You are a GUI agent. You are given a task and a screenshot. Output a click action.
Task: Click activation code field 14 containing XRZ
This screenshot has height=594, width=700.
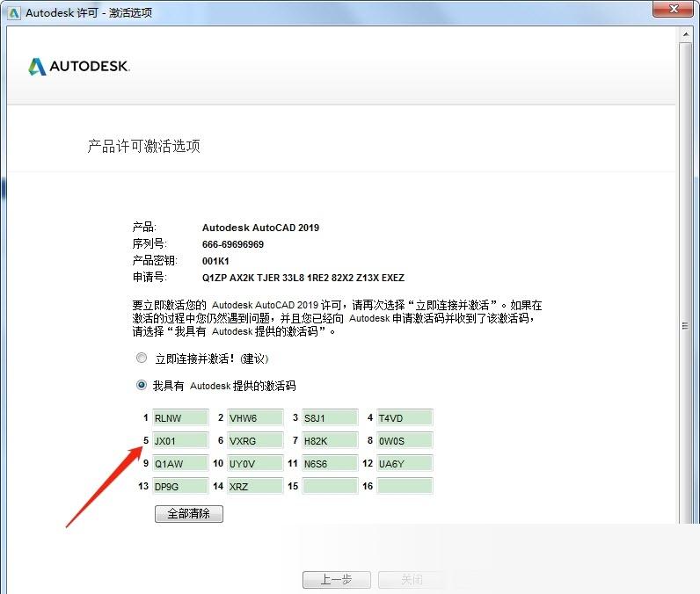pyautogui.click(x=255, y=486)
